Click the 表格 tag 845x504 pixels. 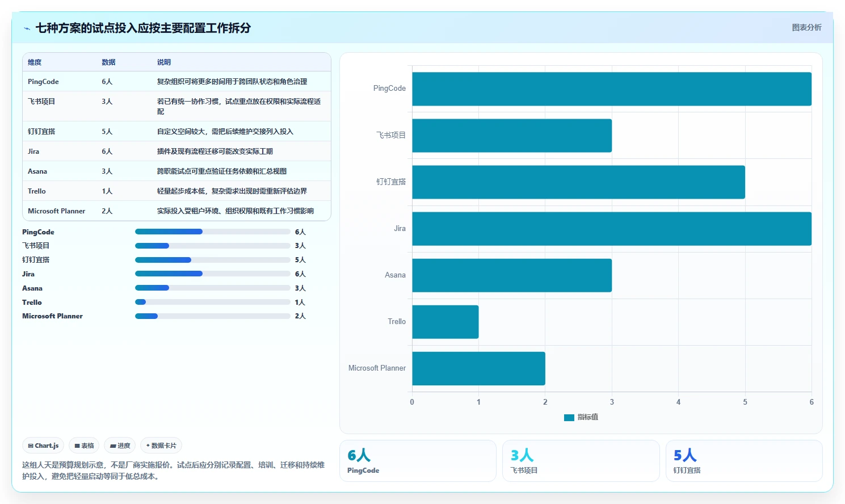[84, 446]
